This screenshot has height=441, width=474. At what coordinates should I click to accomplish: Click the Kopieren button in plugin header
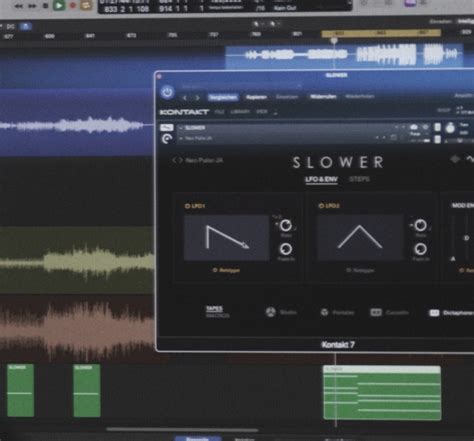[256, 97]
